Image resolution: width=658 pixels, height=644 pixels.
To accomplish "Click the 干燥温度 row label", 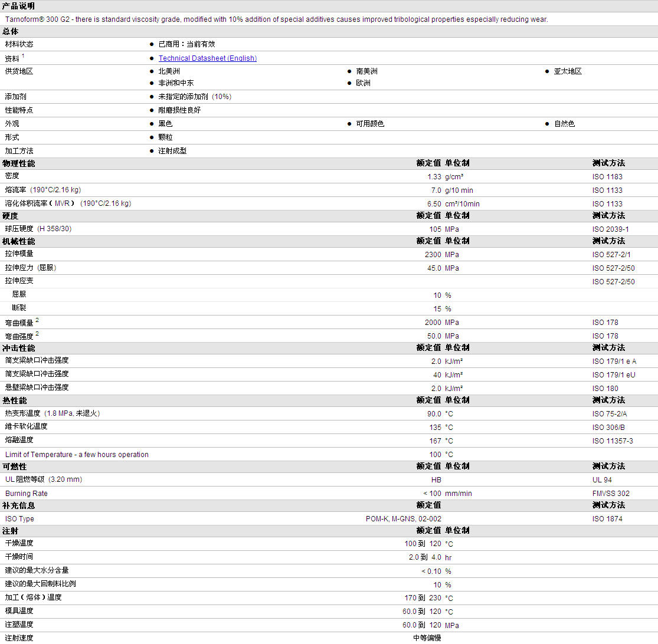I will point(19,543).
